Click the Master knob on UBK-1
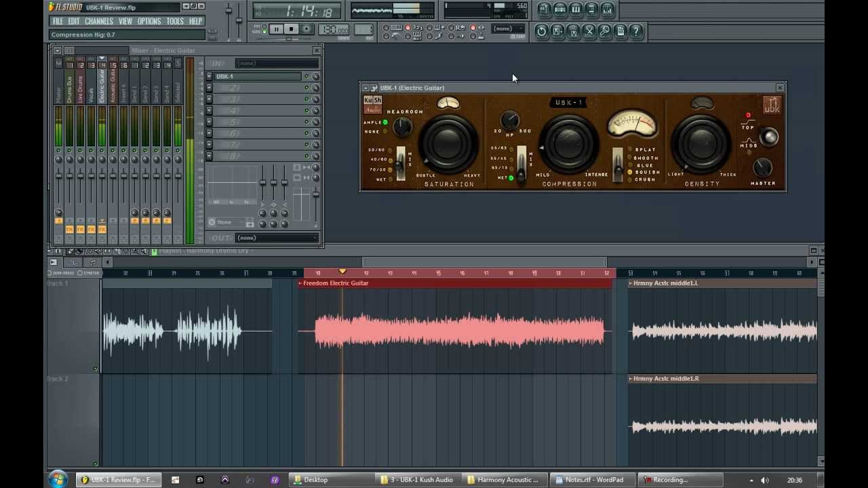 (x=762, y=166)
